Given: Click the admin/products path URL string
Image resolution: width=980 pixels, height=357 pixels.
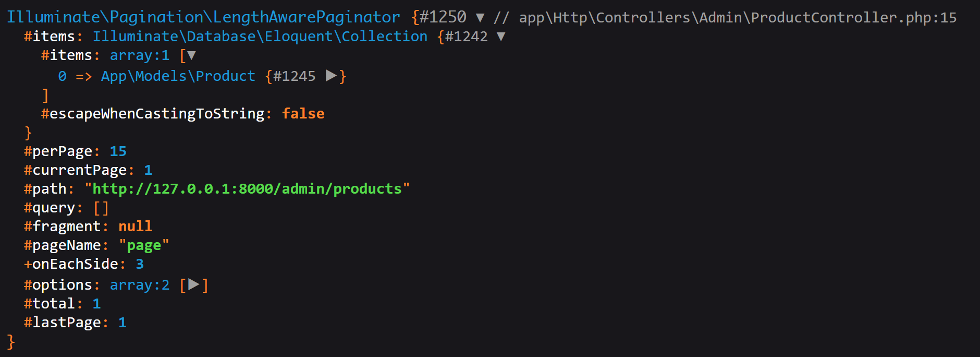Looking at the screenshot, I should pos(247,189).
